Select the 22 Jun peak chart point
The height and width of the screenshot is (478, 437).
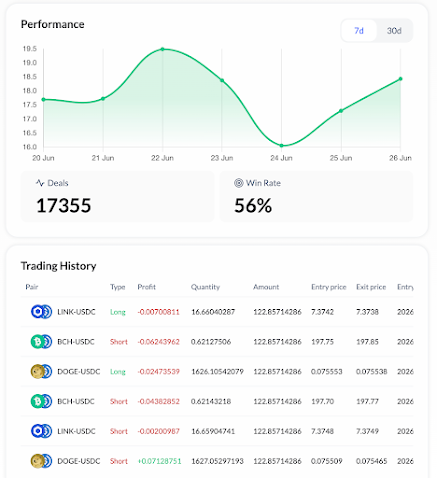click(x=163, y=49)
